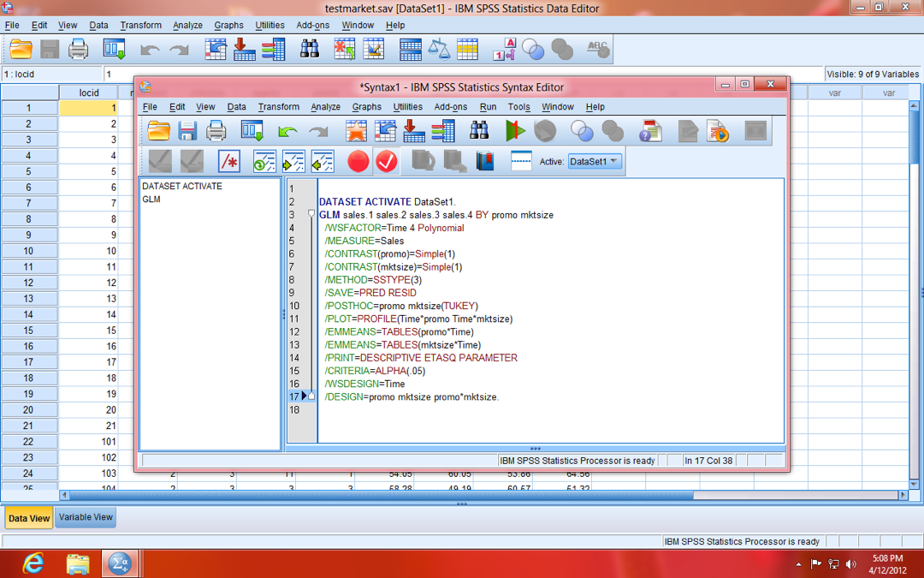Click the Auto Indent syntax icon
Screen dimensions: 924x578
[x=264, y=161]
